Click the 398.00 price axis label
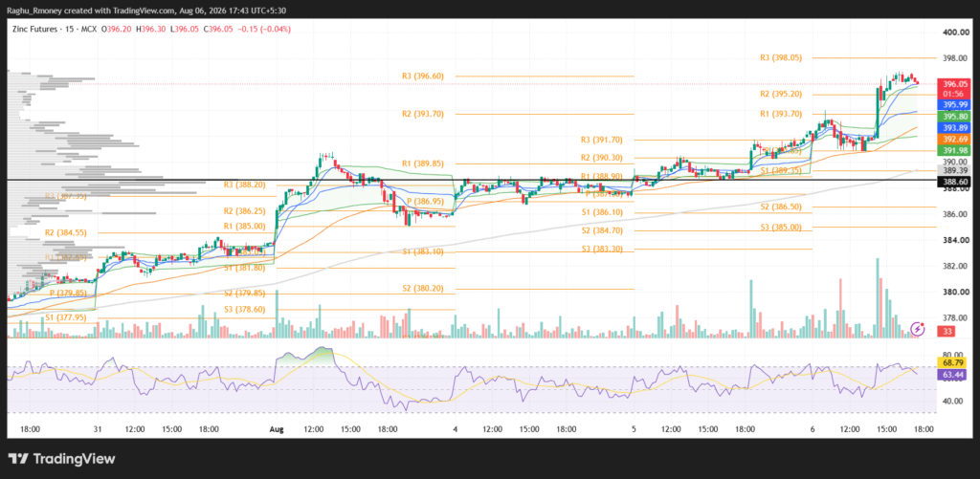 [954, 58]
